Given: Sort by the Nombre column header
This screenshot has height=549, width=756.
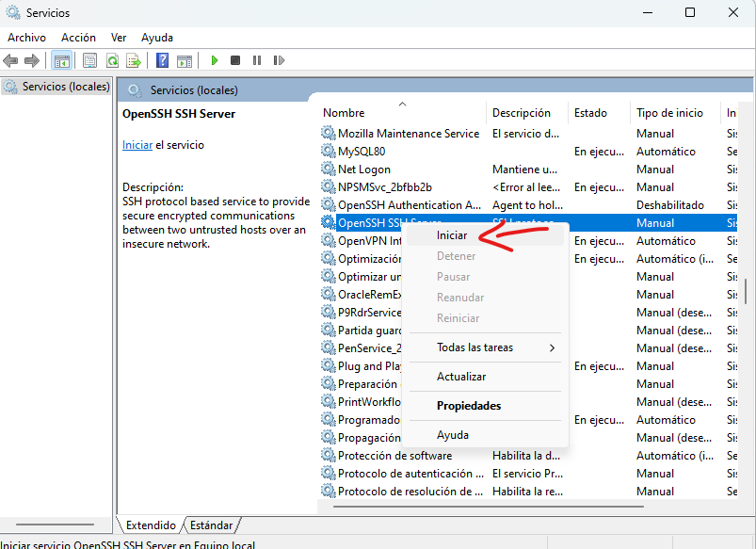Looking at the screenshot, I should [403, 112].
